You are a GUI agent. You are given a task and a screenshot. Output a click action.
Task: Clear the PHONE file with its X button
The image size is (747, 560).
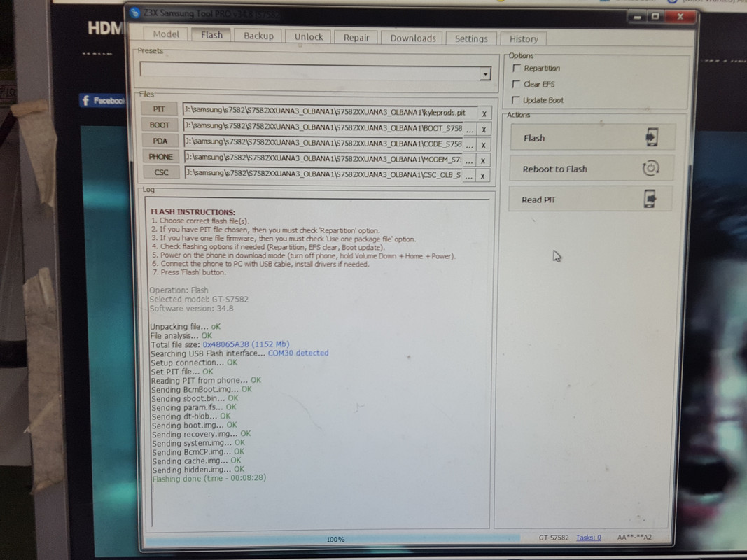point(483,161)
